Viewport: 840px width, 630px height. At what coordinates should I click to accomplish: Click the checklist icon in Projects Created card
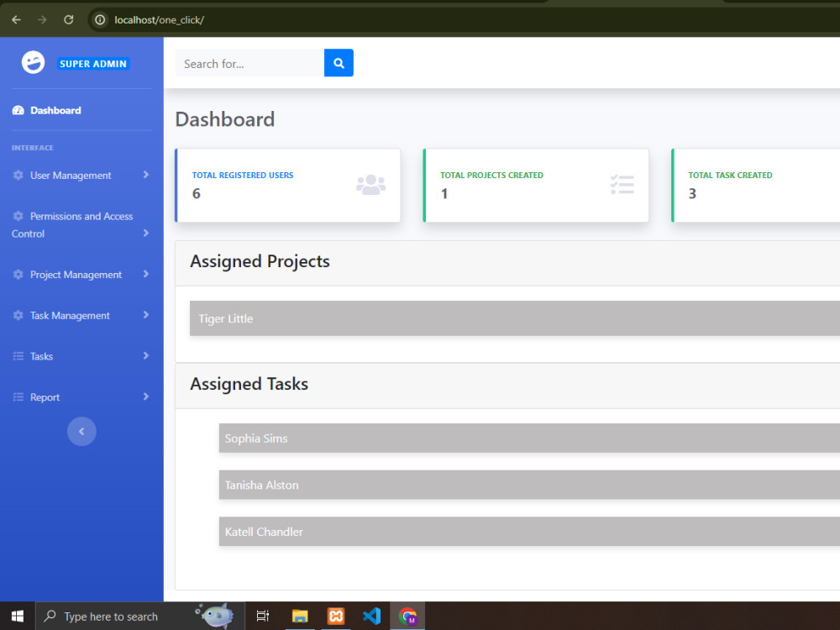[622, 185]
